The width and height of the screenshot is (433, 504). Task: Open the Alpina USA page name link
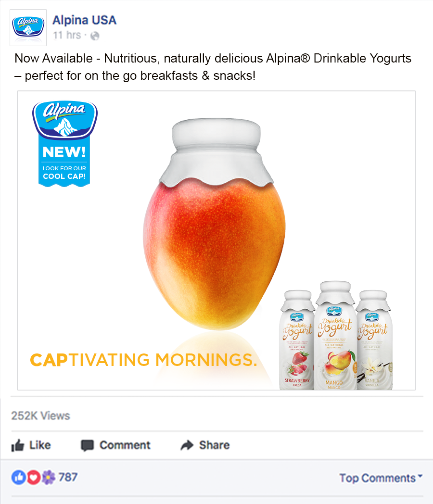[x=84, y=20]
